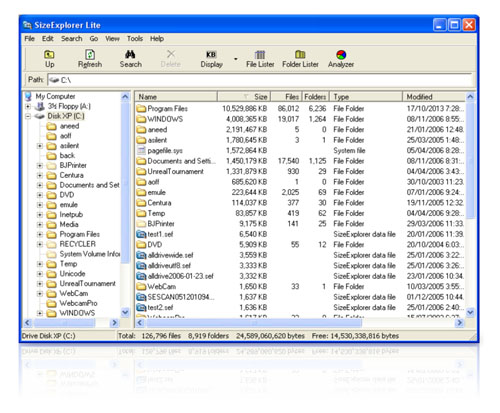Expand the asilent tree folder
The width and height of the screenshot is (500, 413).
click(40, 146)
